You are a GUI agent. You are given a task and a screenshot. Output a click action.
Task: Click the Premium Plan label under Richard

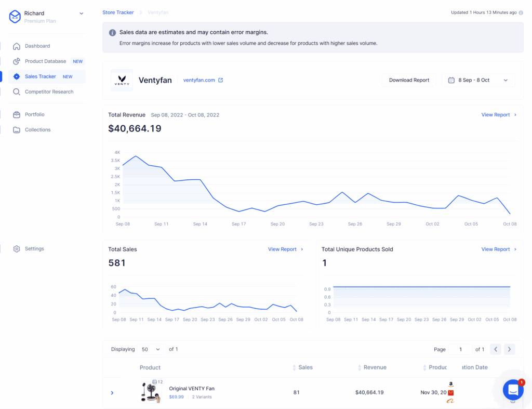40,21
